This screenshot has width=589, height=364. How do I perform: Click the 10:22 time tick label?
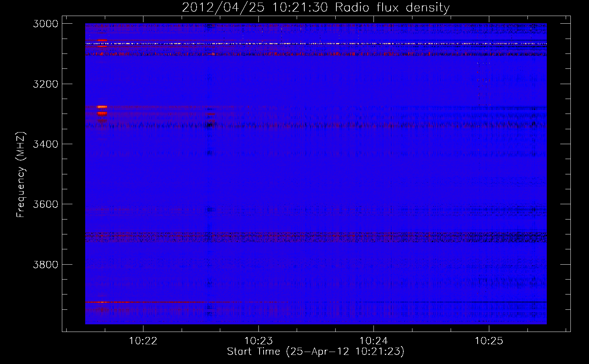143,341
